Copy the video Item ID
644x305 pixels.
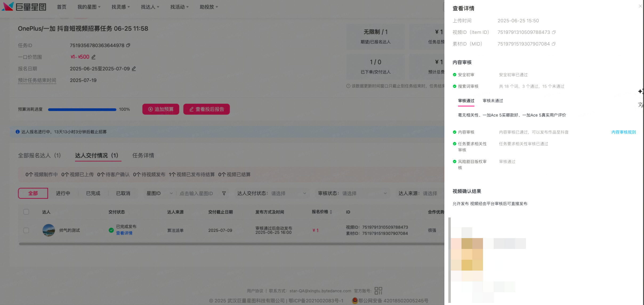click(x=554, y=32)
